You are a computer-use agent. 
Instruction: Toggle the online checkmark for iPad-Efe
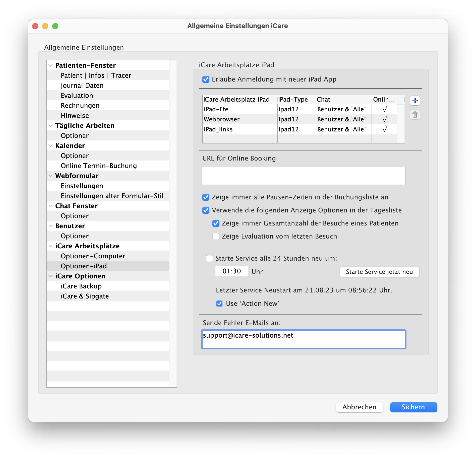tap(384, 109)
